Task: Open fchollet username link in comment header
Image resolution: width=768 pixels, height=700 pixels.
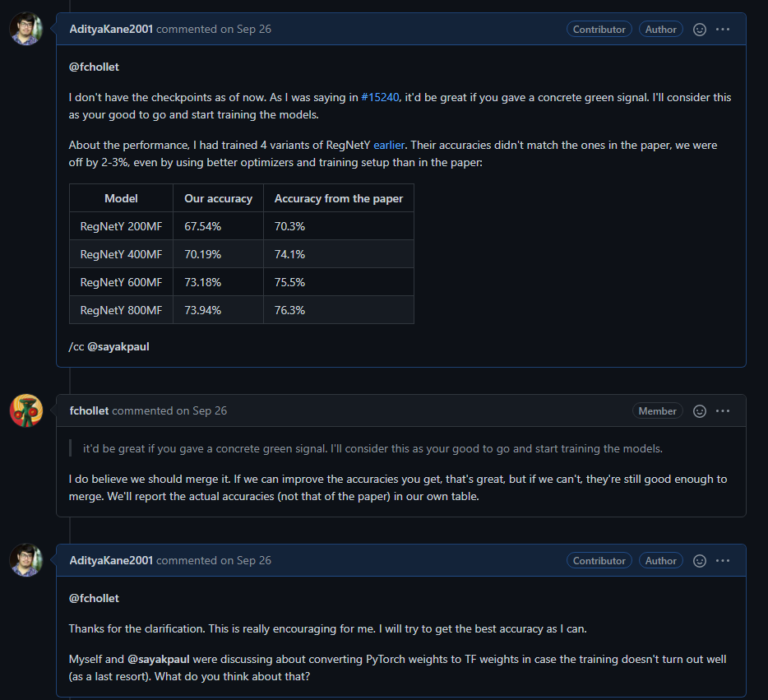Action: (x=89, y=410)
